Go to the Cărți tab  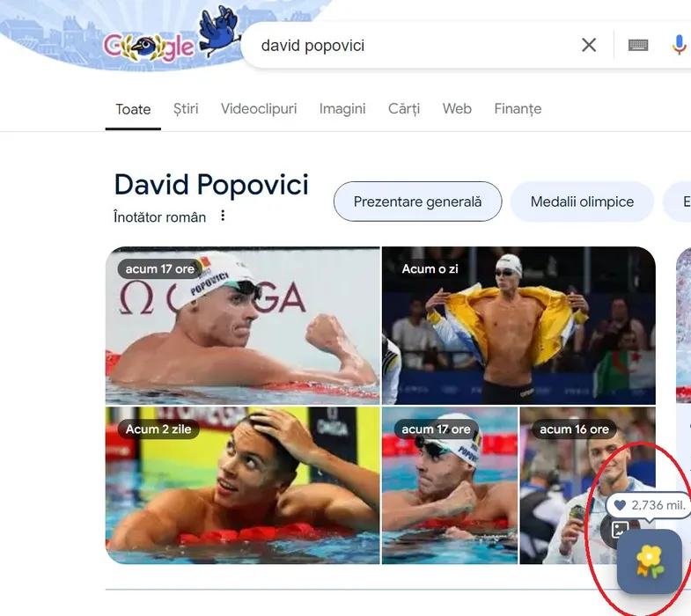coord(404,109)
